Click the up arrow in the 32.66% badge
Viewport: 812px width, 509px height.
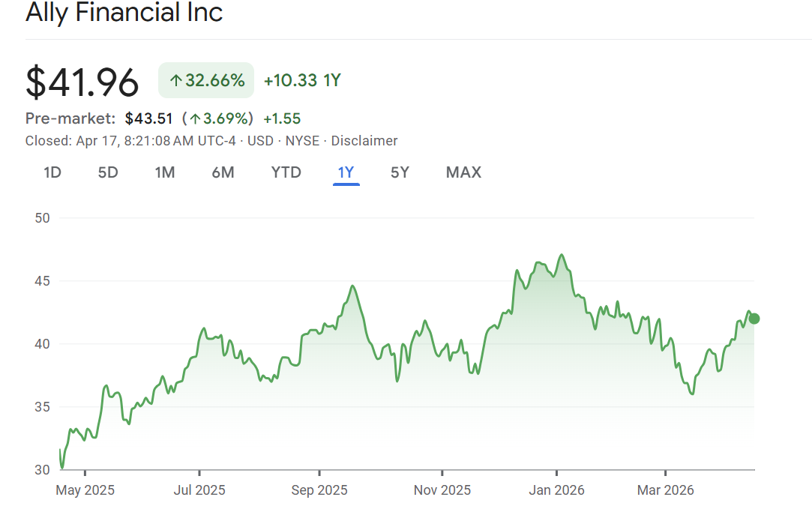[175, 81]
